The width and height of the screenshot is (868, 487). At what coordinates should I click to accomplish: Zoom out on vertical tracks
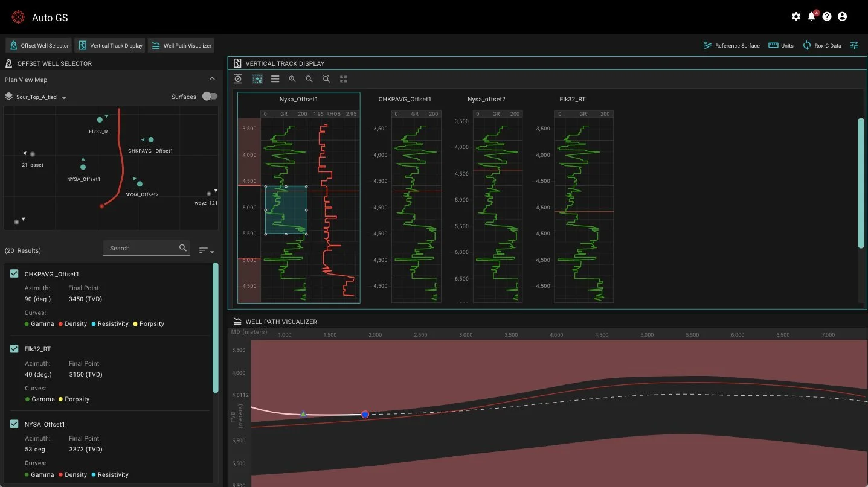pyautogui.click(x=309, y=79)
